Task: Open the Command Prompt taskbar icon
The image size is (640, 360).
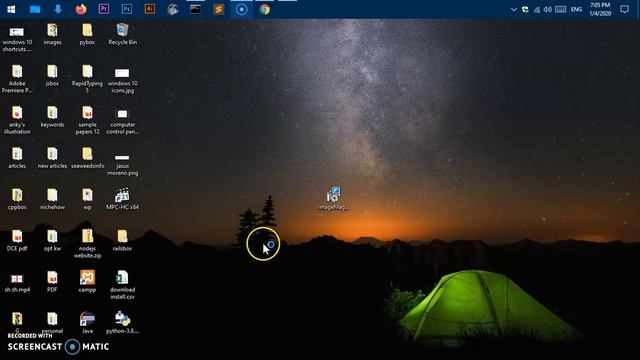Action: (x=196, y=9)
